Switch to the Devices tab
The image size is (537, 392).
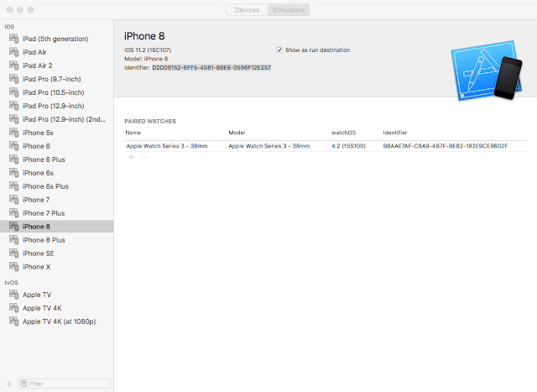(x=247, y=10)
